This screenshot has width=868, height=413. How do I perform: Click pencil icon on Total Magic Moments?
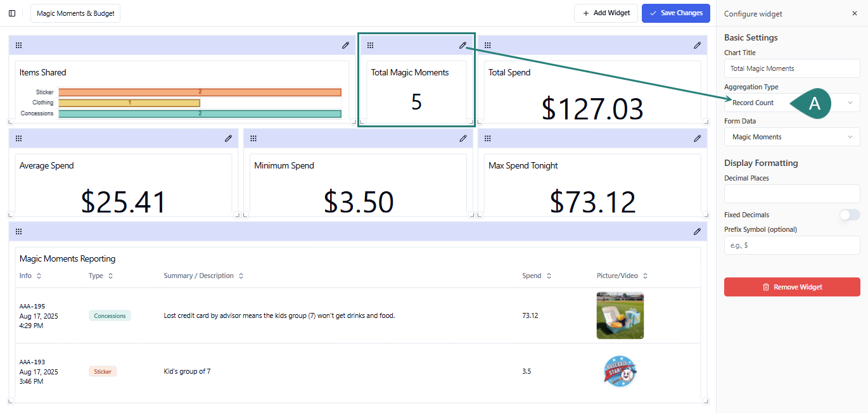(x=463, y=45)
